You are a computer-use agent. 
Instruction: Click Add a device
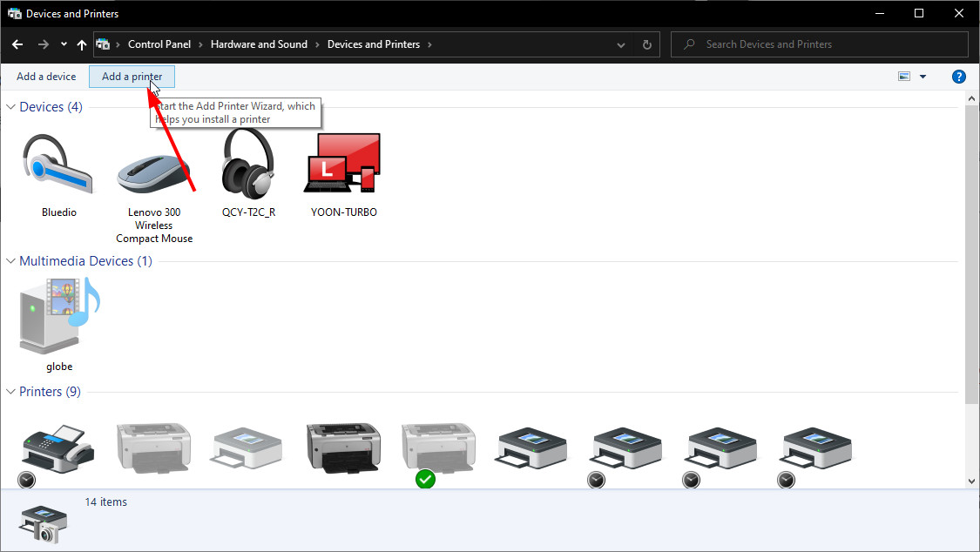coord(44,77)
